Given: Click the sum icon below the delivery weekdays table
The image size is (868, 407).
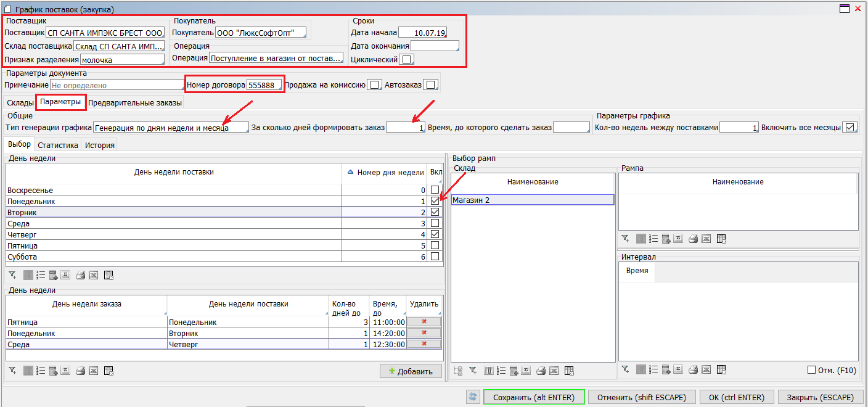Looking at the screenshot, I should click(x=65, y=275).
